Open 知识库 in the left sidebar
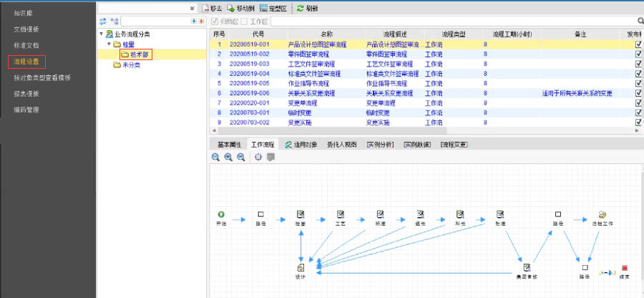Image resolution: width=644 pixels, height=298 pixels. [25, 13]
